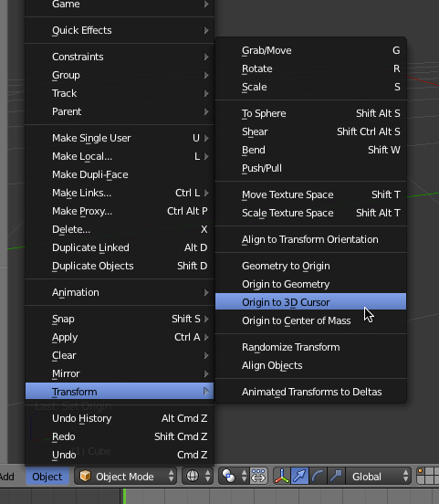The width and height of the screenshot is (439, 504).
Task: Choose Bend entry
Action: (311, 150)
